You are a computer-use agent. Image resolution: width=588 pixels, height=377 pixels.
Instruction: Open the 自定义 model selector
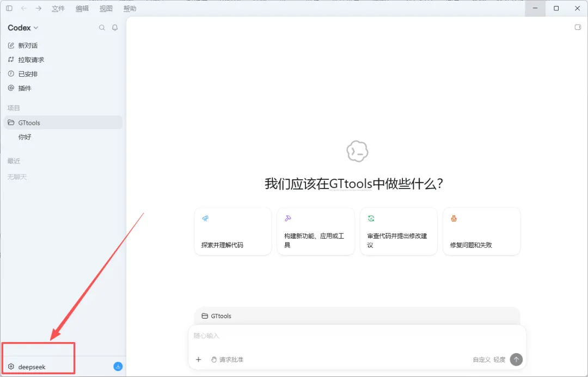coord(481,360)
